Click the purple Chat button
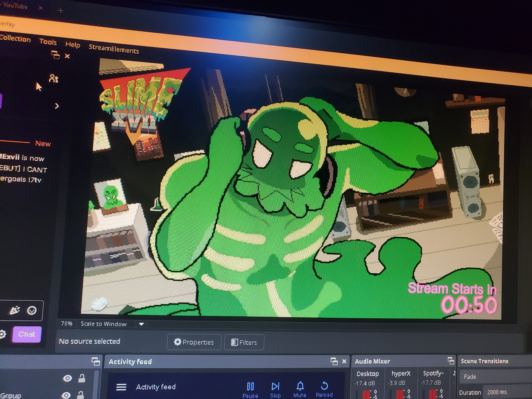 click(27, 334)
